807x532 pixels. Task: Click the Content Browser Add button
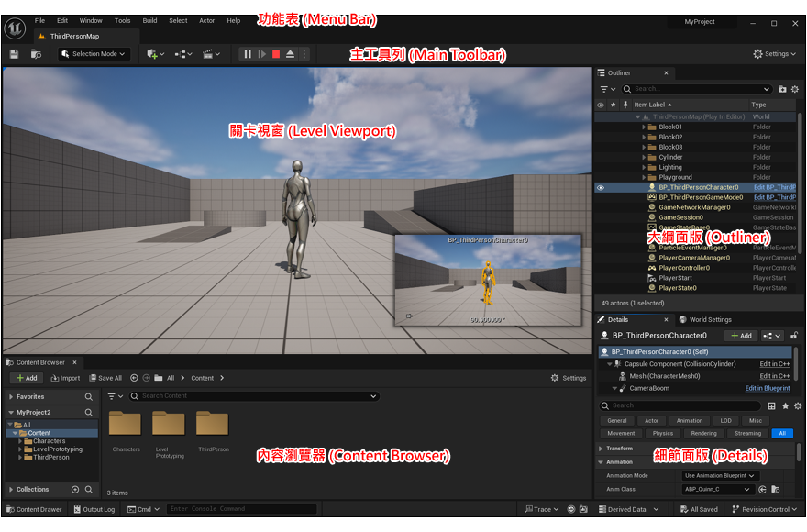click(x=27, y=378)
